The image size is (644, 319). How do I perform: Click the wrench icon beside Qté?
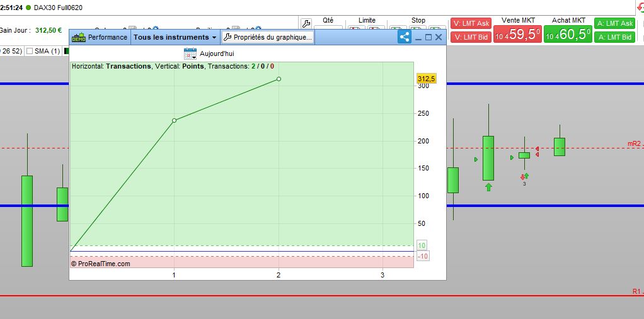tap(306, 23)
